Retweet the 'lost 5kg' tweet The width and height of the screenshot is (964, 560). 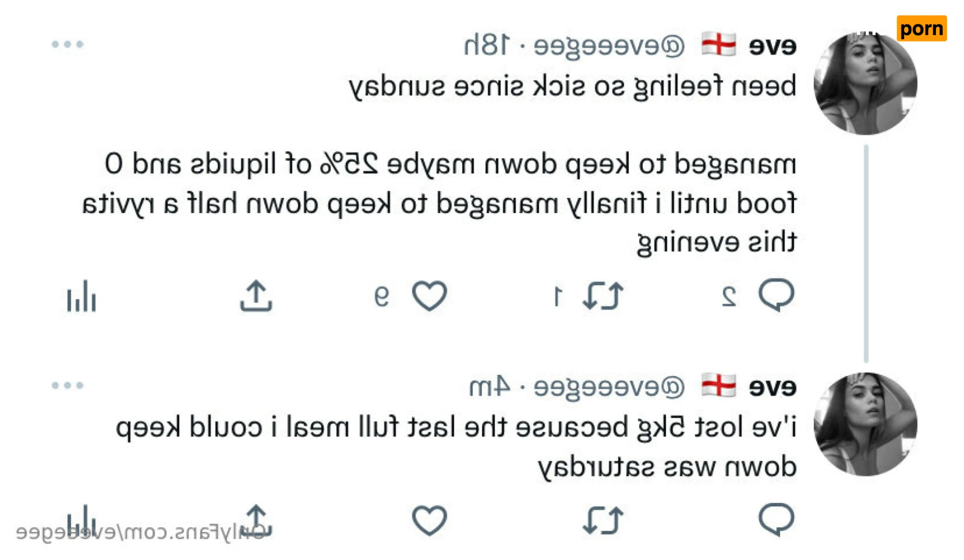coord(602,520)
